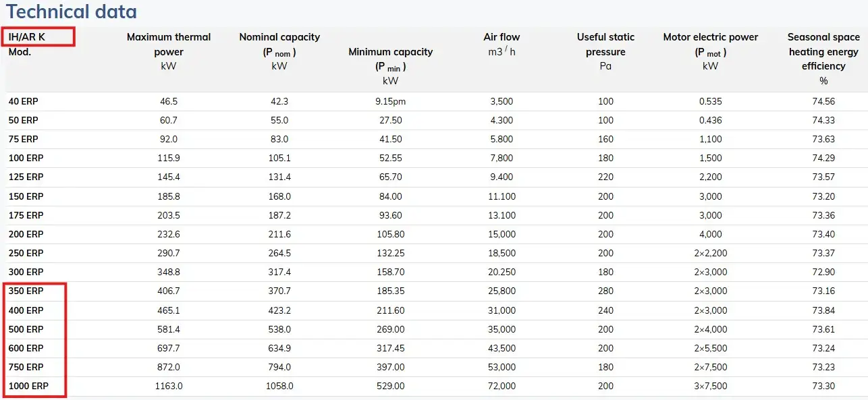Click the 3×7,500 motor power cell
The width and height of the screenshot is (868, 400).
pos(710,386)
